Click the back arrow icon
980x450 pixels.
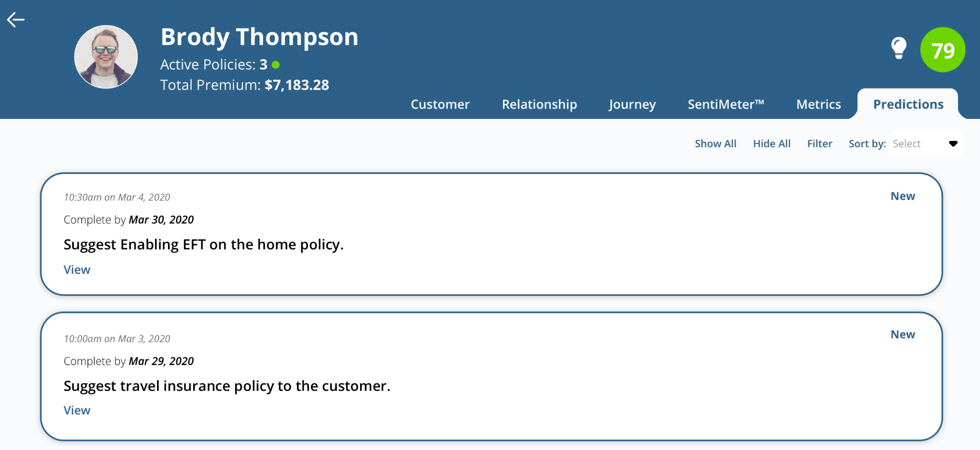pyautogui.click(x=16, y=20)
